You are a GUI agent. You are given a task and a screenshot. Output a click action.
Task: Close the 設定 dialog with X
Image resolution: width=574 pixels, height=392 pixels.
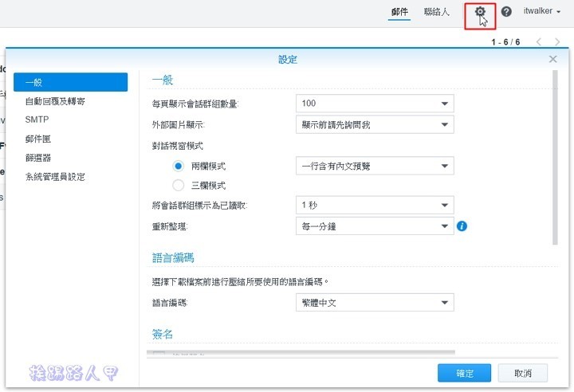tap(553, 59)
